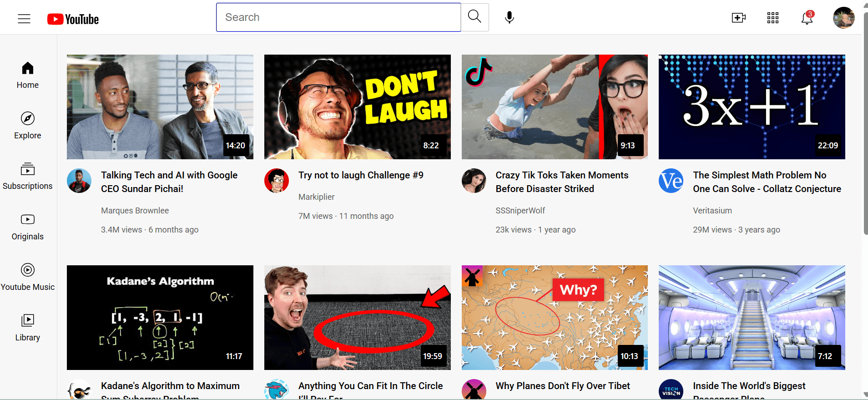Play the red circle MrBeast thumbnail
The width and height of the screenshot is (868, 400).
tap(358, 318)
